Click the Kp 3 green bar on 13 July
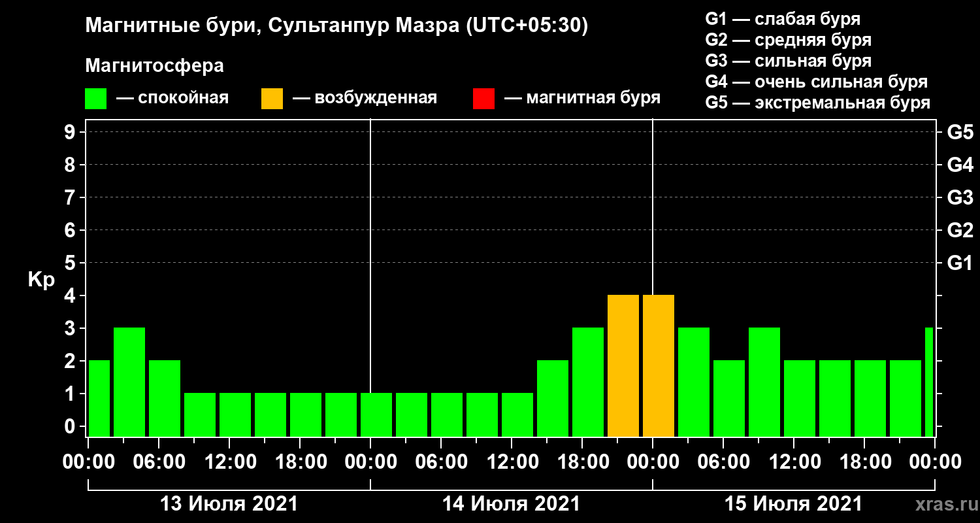 [x=129, y=382]
